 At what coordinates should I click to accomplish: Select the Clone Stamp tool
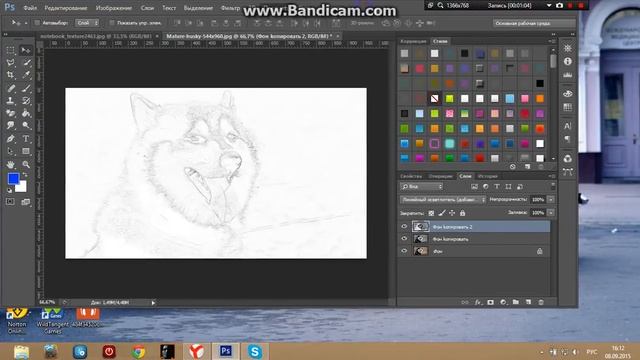10,100
